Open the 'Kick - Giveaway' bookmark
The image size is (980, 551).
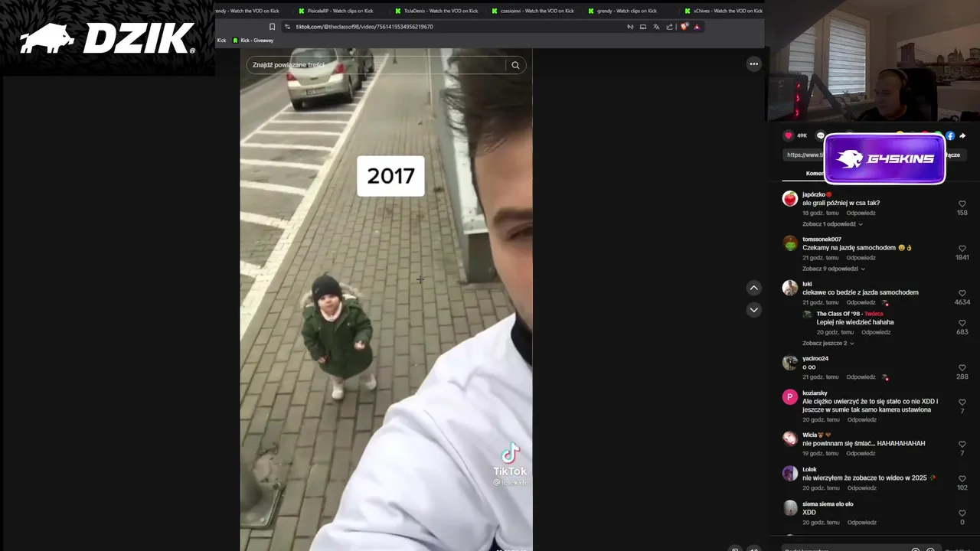253,41
